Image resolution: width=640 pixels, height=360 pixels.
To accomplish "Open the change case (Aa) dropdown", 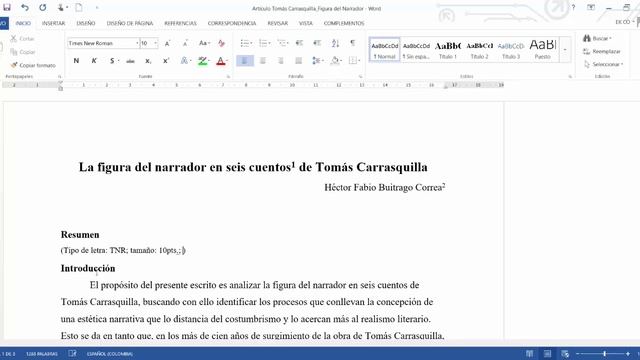I will click(x=204, y=43).
